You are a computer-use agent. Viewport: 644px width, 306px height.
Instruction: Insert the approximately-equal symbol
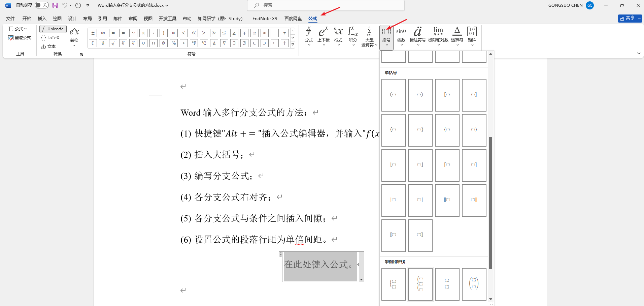pos(265,33)
